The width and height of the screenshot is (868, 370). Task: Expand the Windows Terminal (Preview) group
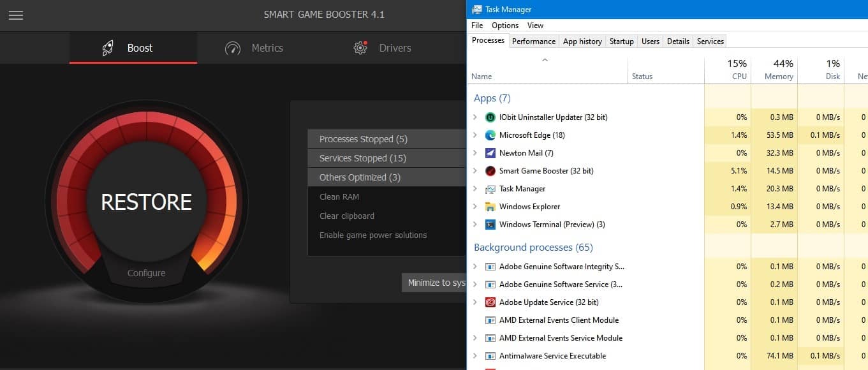tap(474, 225)
